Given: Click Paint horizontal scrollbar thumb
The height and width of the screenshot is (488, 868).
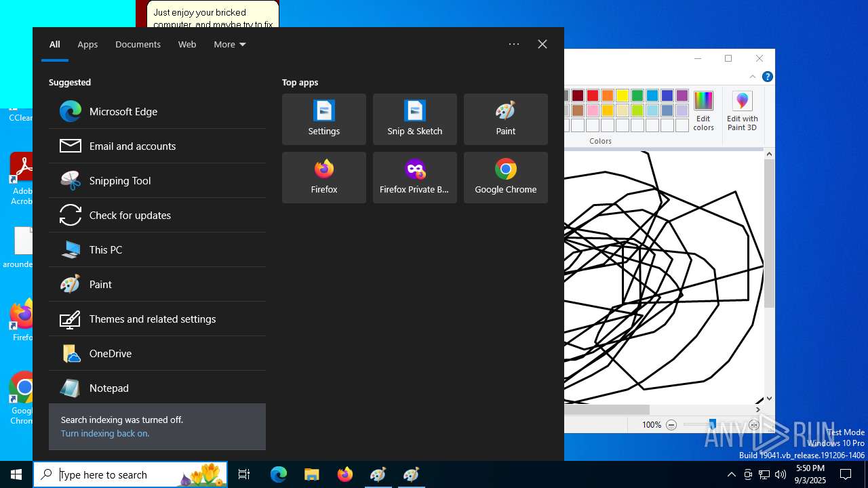Looking at the screenshot, I should click(607, 409).
